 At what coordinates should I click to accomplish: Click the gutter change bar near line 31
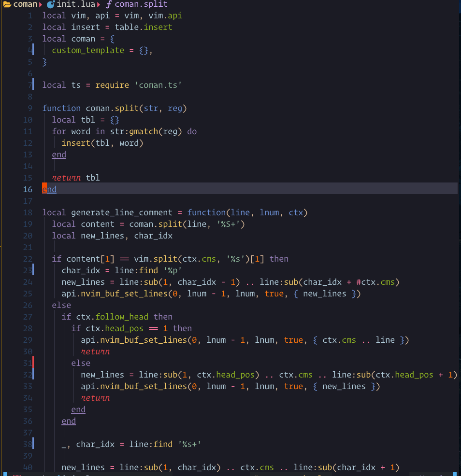pos(33,363)
